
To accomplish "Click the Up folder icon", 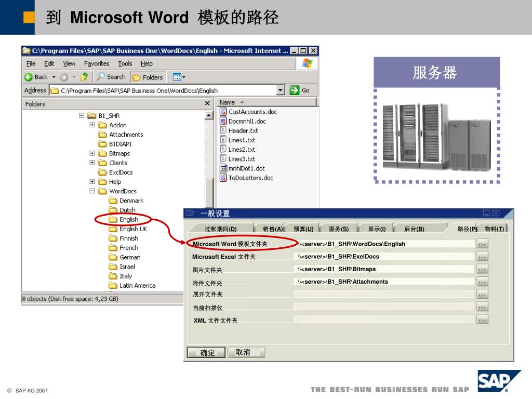I will 85,77.
